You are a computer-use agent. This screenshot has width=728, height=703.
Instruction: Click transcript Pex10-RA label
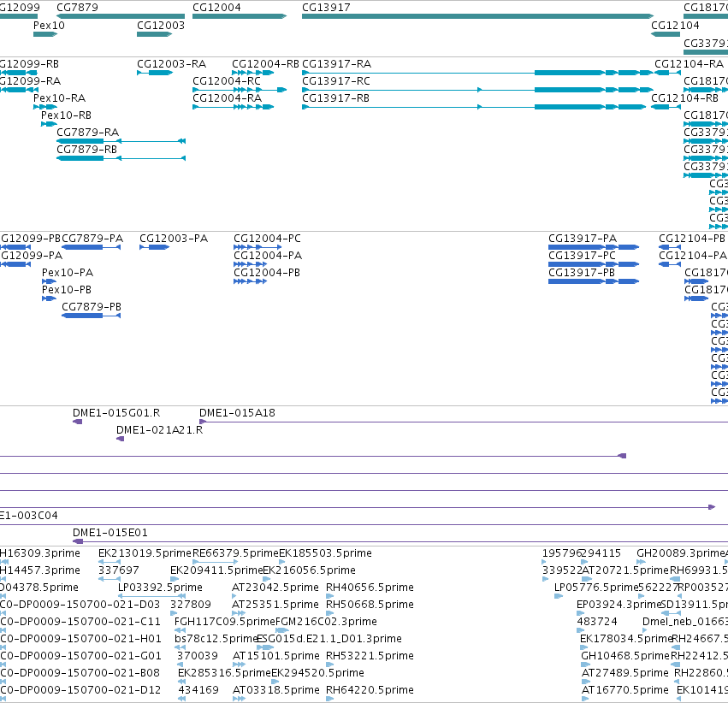pyautogui.click(x=59, y=98)
